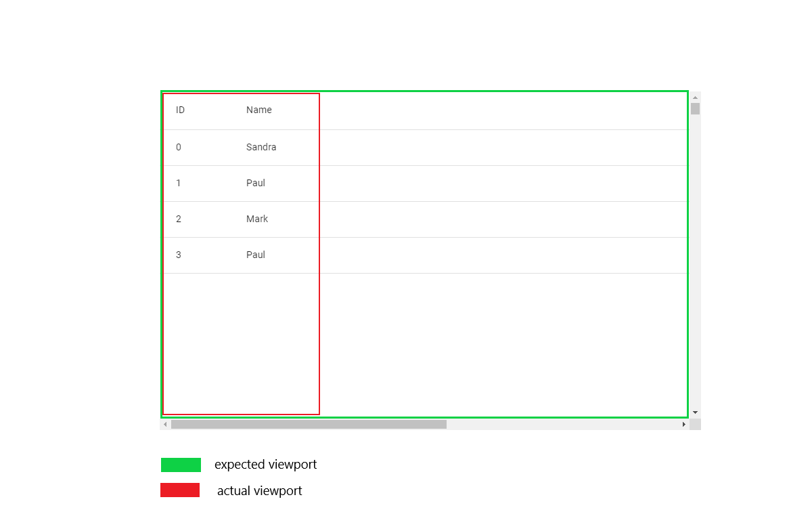Click the vertical scrollbar thumb
The height and width of the screenshot is (510, 812).
(695, 108)
